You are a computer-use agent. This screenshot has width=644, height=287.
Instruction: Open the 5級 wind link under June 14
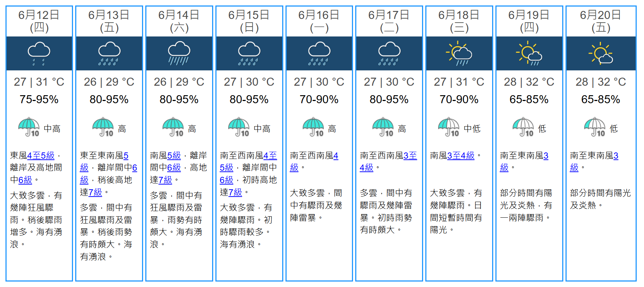[174, 156]
